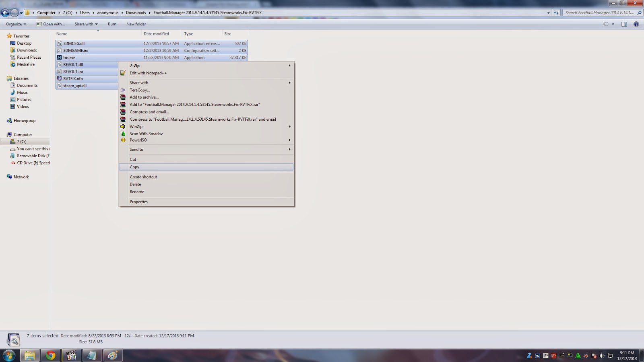Viewport: 644px width, 362px height.
Task: Expand the PowerISO submenu
Action: click(x=289, y=140)
